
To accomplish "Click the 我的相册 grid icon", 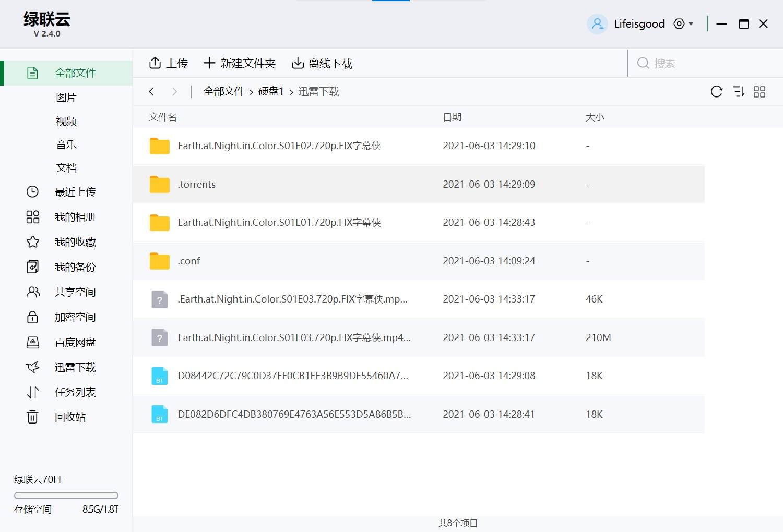I will [32, 217].
